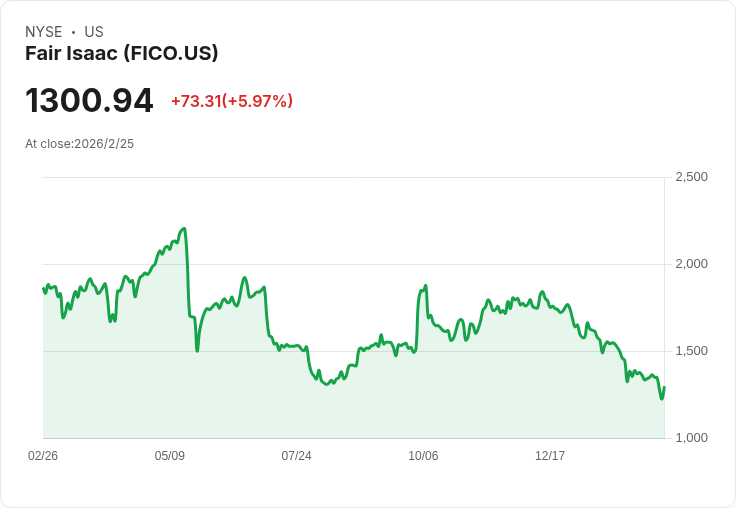Select the 05/09 date on the x-axis

coord(170,456)
